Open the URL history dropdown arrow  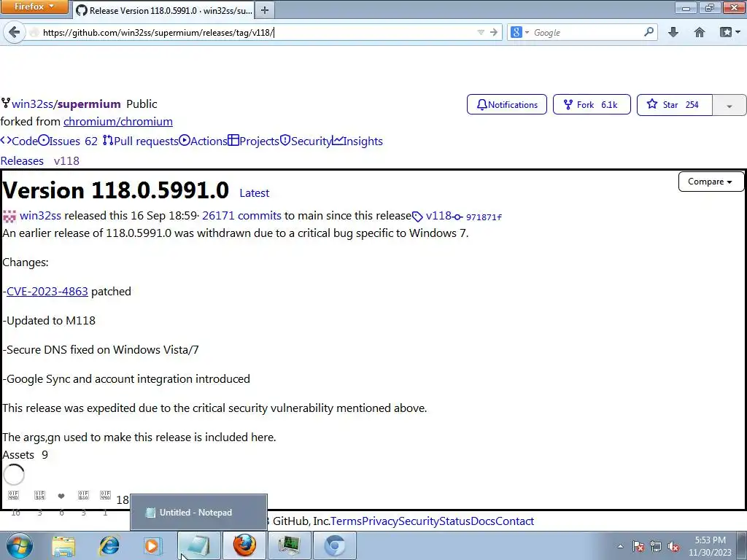481,32
